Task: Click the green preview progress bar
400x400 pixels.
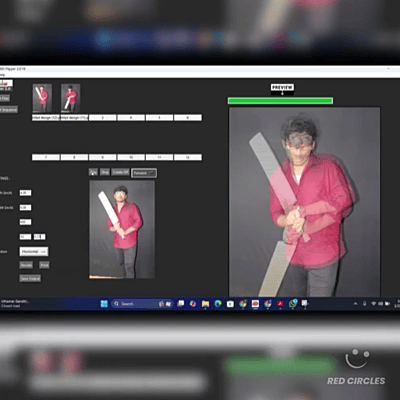Action: [280, 101]
